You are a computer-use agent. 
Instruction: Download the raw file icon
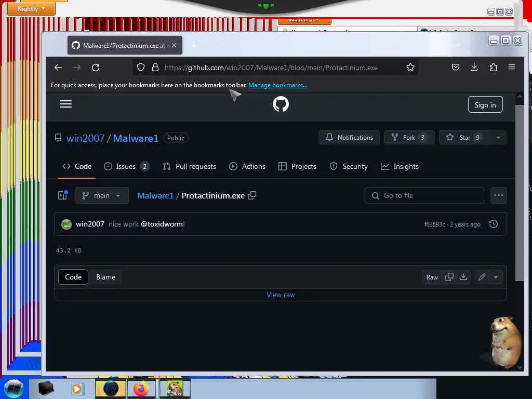463,277
